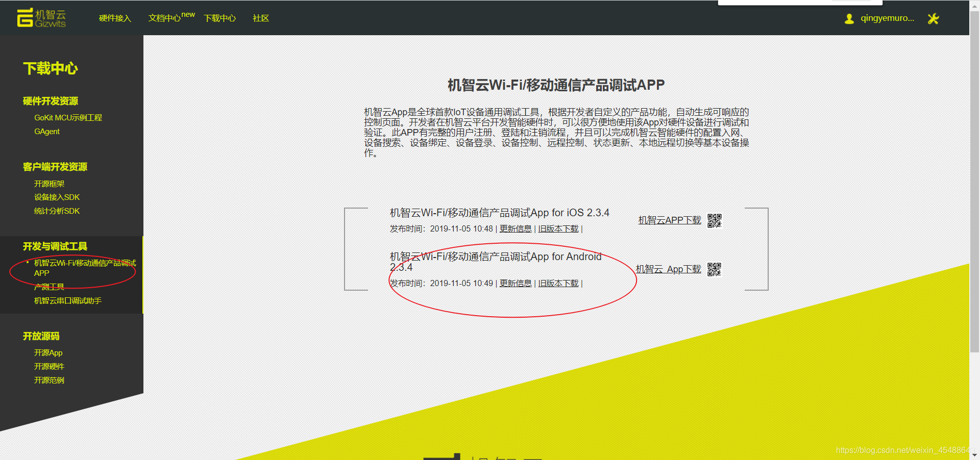Open 统计分析SDK in sidebar
This screenshot has height=460, width=980.
tap(57, 211)
